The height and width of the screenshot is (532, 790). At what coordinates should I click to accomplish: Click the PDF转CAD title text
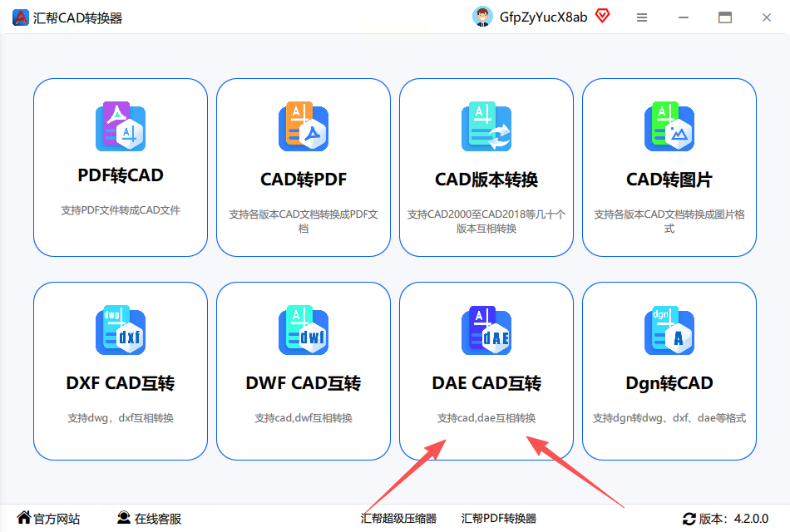(x=121, y=175)
